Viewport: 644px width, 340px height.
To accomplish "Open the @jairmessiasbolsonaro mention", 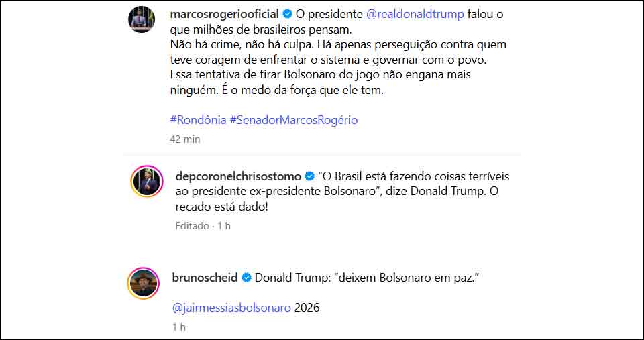I will [231, 308].
